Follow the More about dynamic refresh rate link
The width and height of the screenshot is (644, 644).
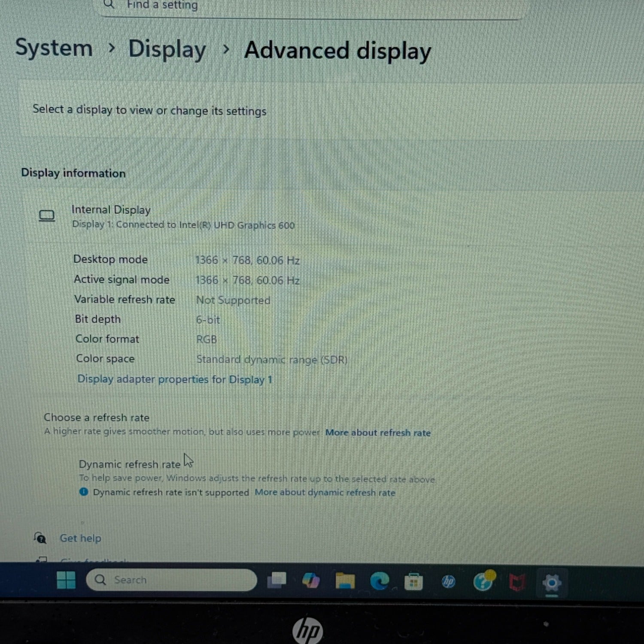pyautogui.click(x=325, y=492)
